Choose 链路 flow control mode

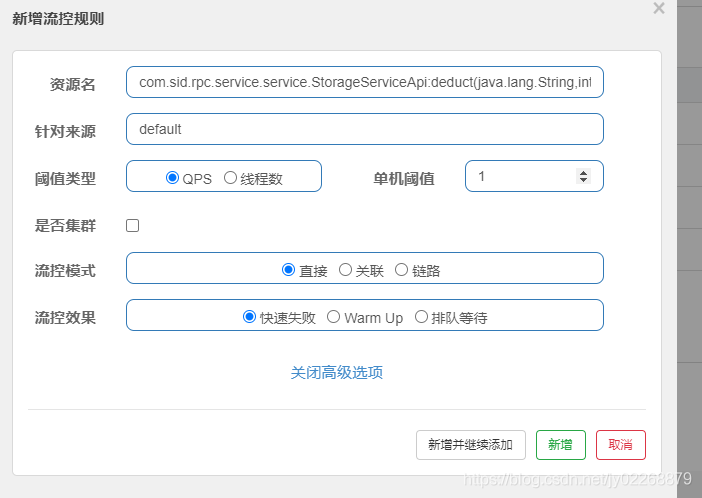pyautogui.click(x=401, y=270)
